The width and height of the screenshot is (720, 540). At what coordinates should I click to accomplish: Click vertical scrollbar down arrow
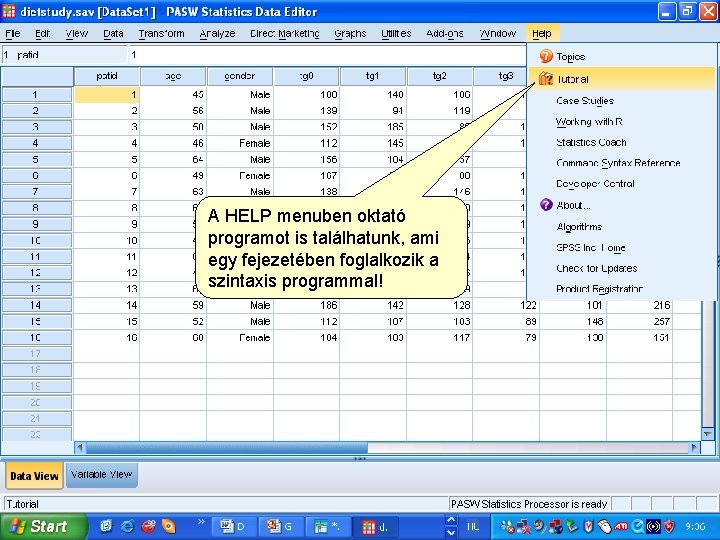708,433
